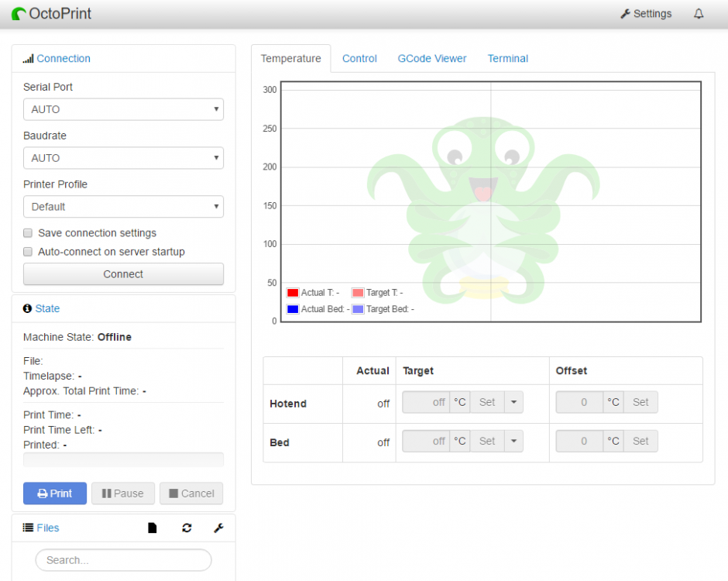Image resolution: width=728 pixels, height=581 pixels.
Task: Expand Bed target preset arrow
Action: tap(513, 442)
